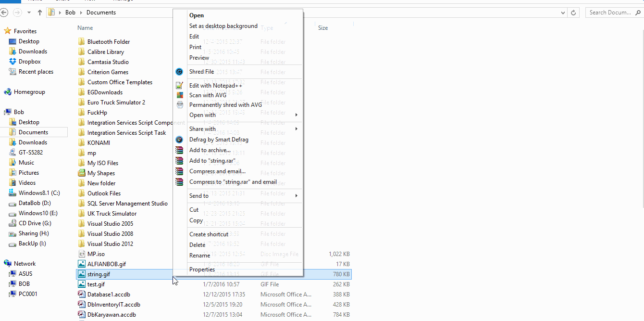Scan string.gif with AVG
The image size is (644, 321).
click(208, 95)
